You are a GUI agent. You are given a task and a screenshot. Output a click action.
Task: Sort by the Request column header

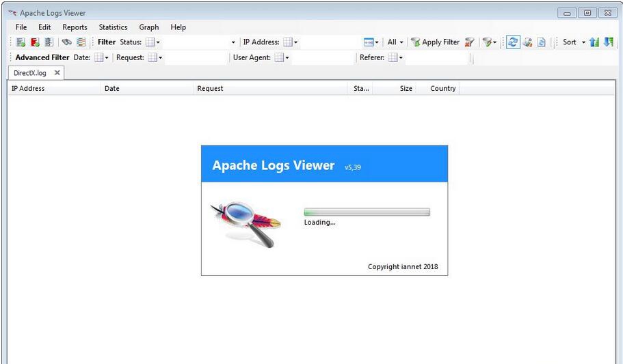click(x=271, y=89)
